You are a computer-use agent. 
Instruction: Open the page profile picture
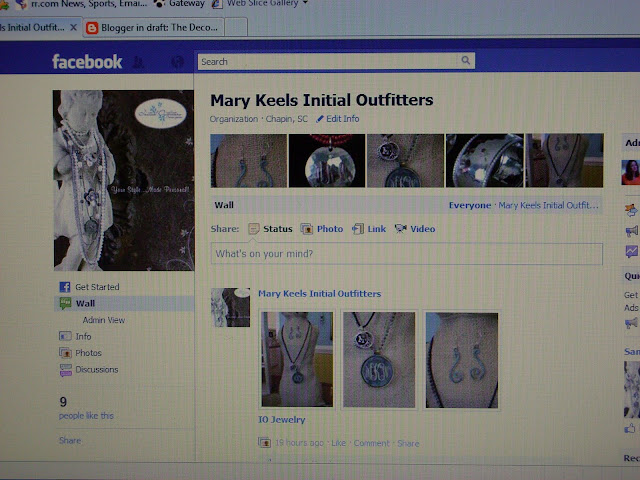coord(124,180)
